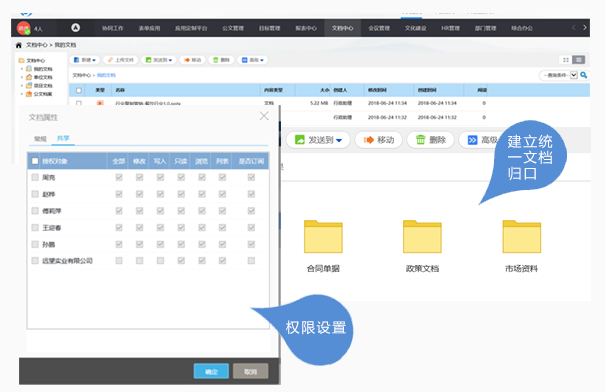Open the 文档中心 menu
The width and height of the screenshot is (605, 392).
pos(342,28)
